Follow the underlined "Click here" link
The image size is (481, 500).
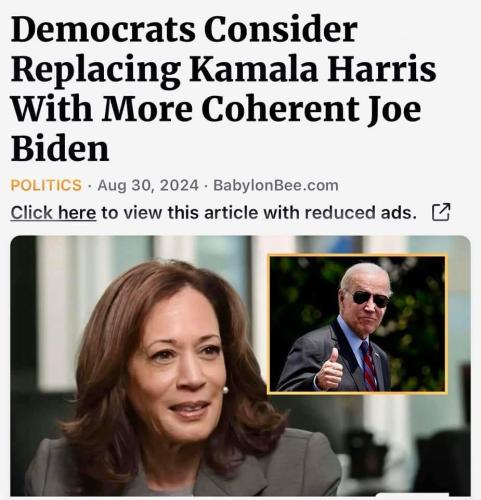tap(53, 213)
